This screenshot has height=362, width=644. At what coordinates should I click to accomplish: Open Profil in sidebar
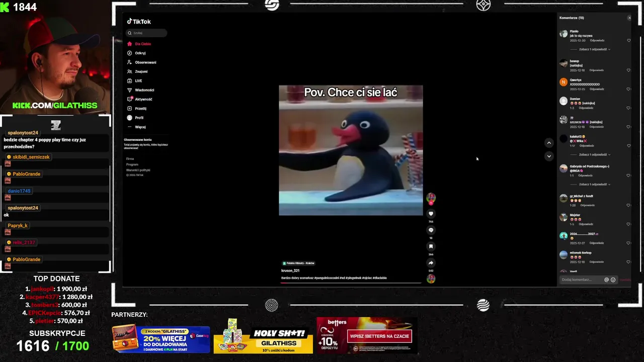coord(135,118)
